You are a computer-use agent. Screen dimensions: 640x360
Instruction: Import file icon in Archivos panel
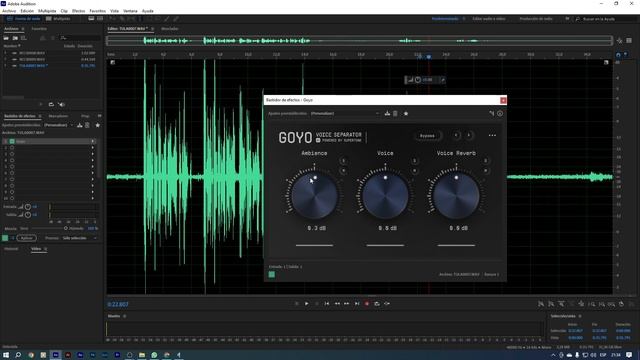point(15,38)
